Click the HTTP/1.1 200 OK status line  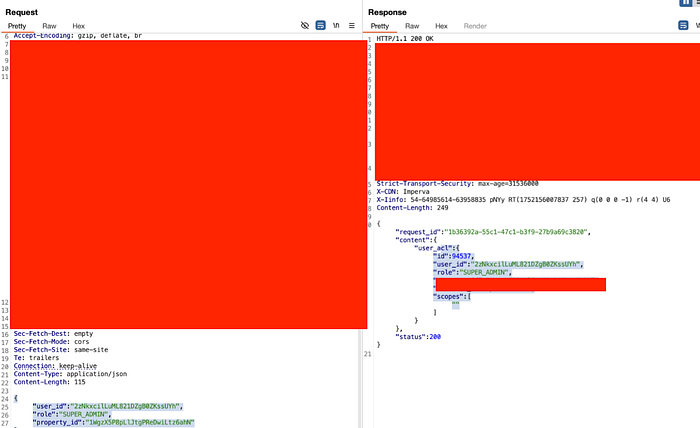click(x=405, y=39)
